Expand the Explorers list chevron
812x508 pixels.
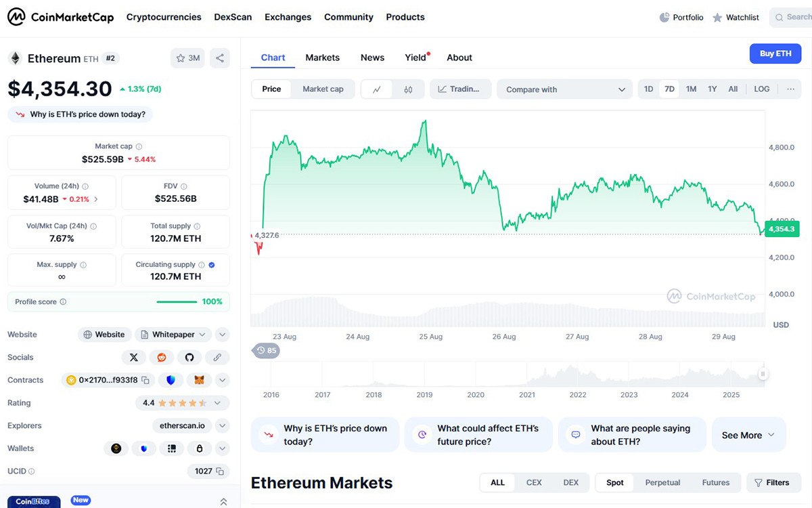[222, 425]
